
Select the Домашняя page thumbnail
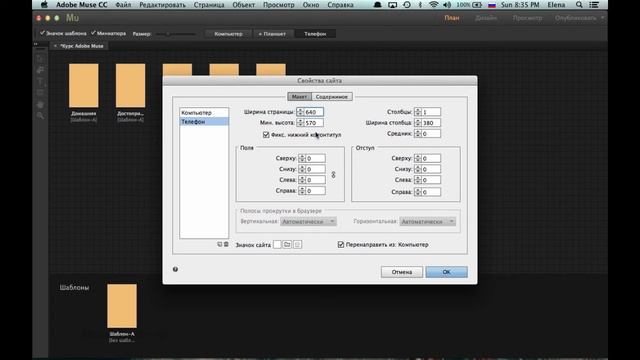[84, 85]
